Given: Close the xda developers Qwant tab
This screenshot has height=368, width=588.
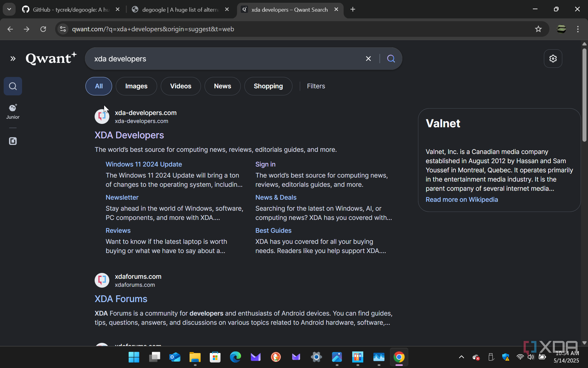Looking at the screenshot, I should tap(336, 10).
